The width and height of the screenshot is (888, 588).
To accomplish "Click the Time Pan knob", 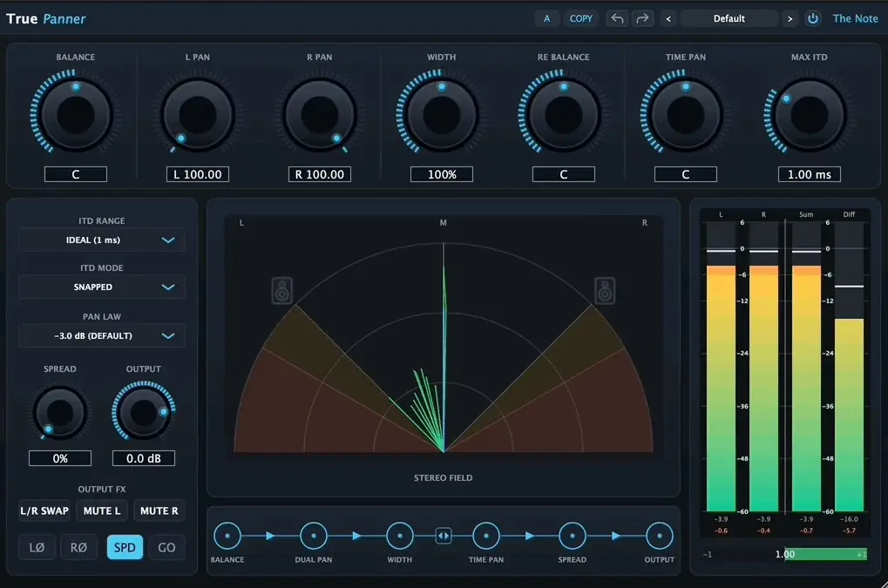I will (x=686, y=115).
